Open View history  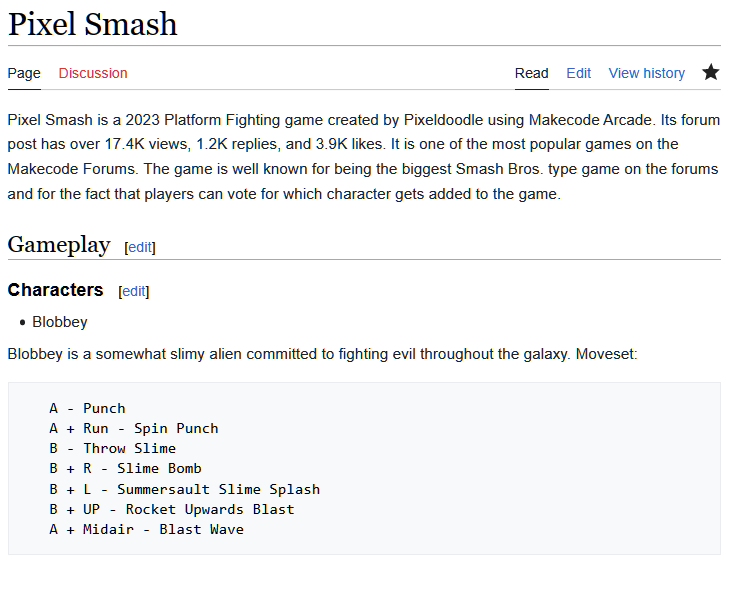click(646, 73)
